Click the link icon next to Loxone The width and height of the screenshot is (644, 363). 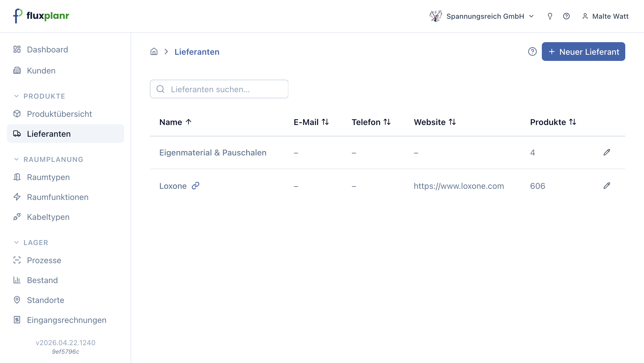click(x=196, y=186)
